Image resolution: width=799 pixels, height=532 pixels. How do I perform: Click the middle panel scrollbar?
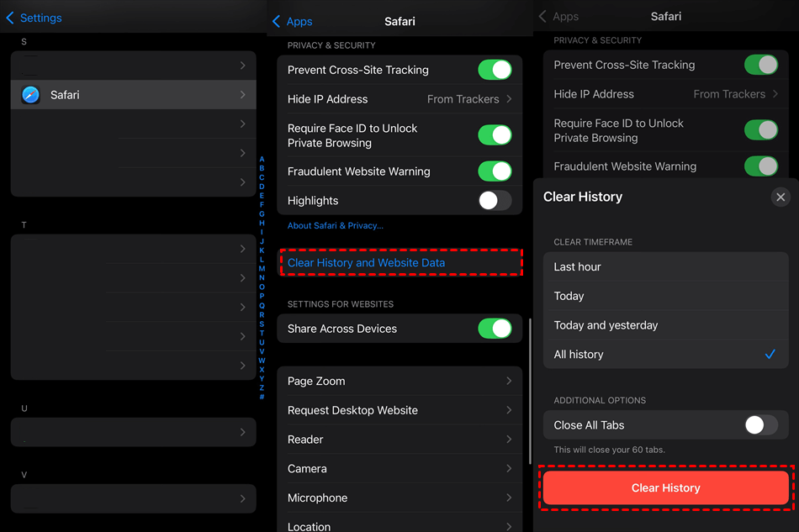530,391
